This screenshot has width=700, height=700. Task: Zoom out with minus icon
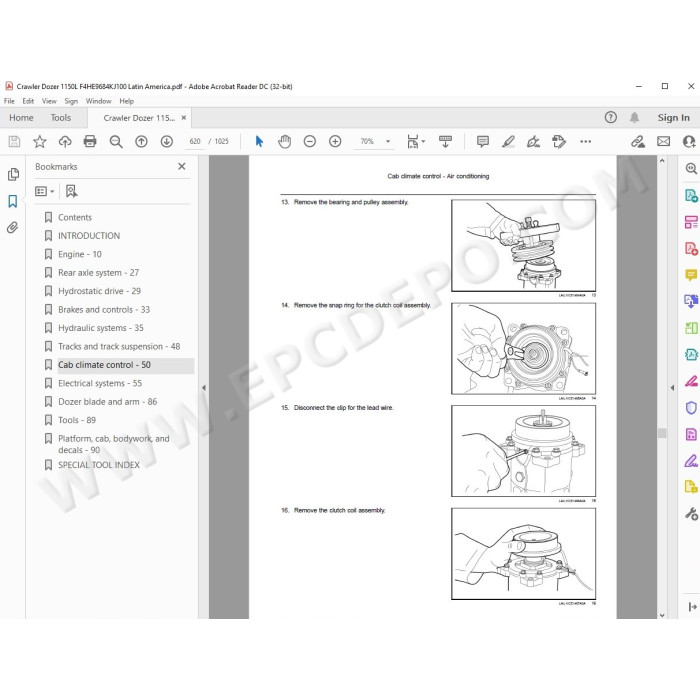click(310, 142)
